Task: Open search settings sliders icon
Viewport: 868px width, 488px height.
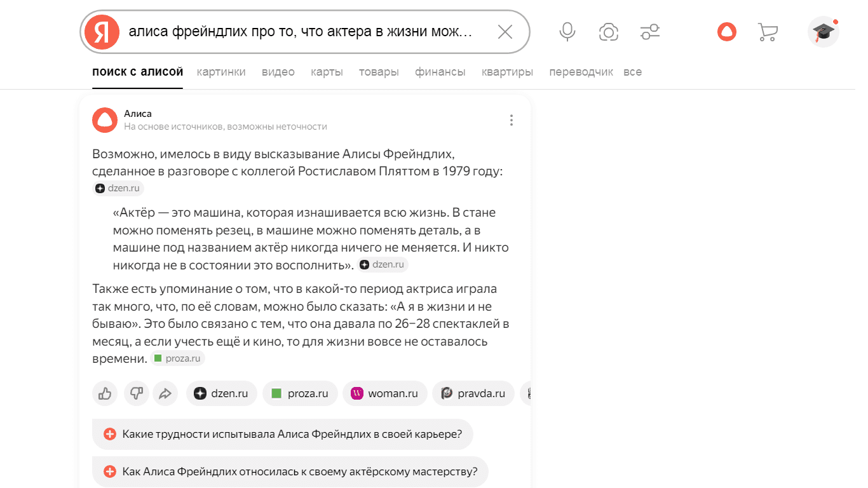Action: tap(650, 32)
